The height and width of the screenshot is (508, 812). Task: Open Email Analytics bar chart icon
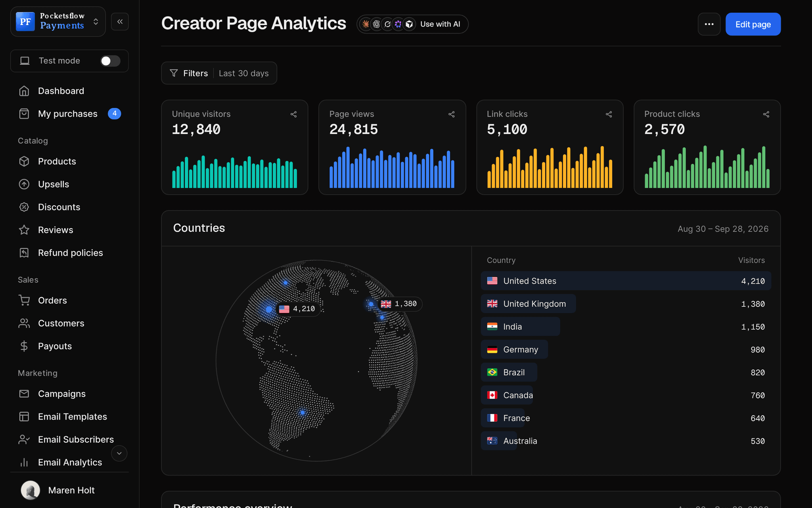pyautogui.click(x=24, y=462)
